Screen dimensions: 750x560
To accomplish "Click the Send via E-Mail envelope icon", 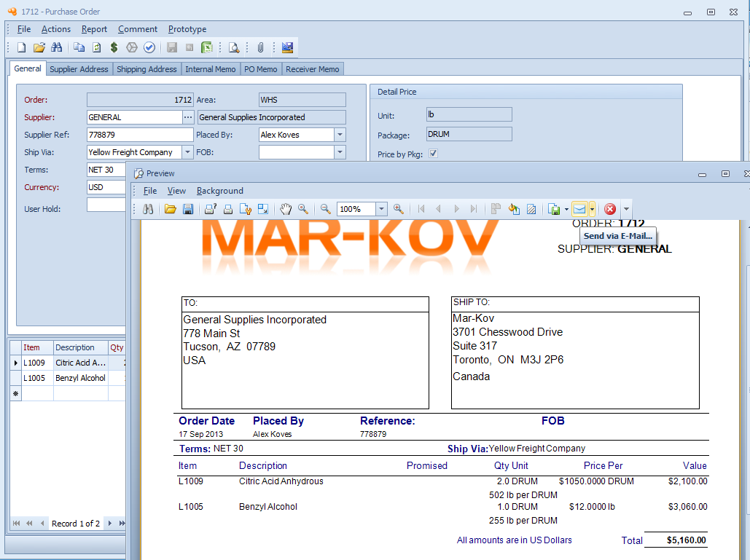I will click(x=579, y=209).
